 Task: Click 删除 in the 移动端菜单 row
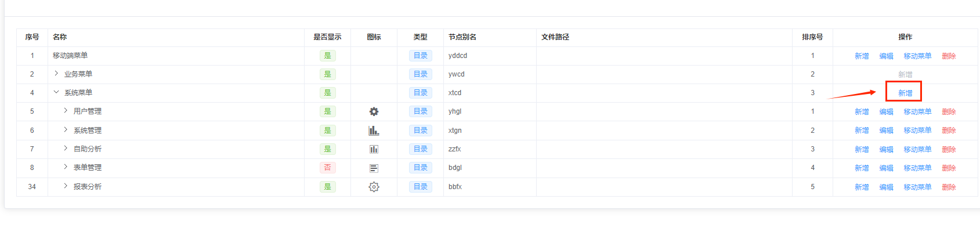949,56
